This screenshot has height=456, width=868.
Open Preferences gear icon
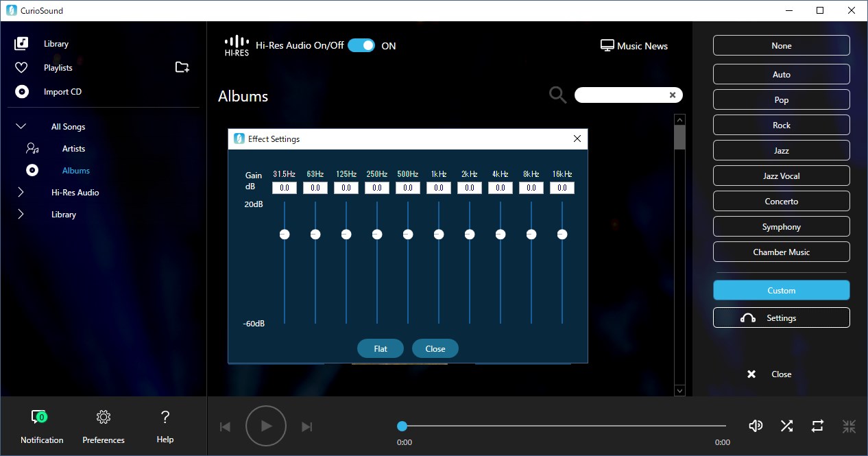[104, 416]
